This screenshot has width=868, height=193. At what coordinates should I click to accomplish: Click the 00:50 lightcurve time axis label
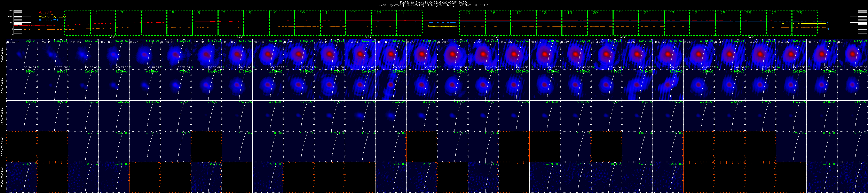751,37
